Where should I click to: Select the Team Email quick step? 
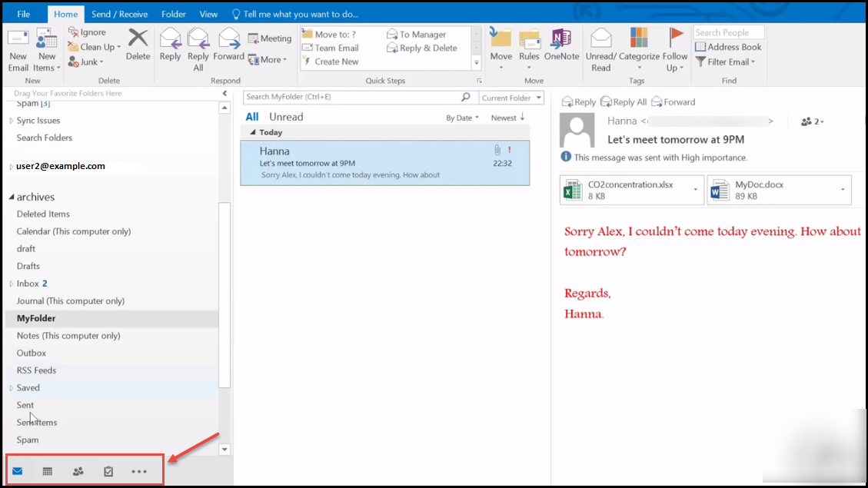pos(331,48)
